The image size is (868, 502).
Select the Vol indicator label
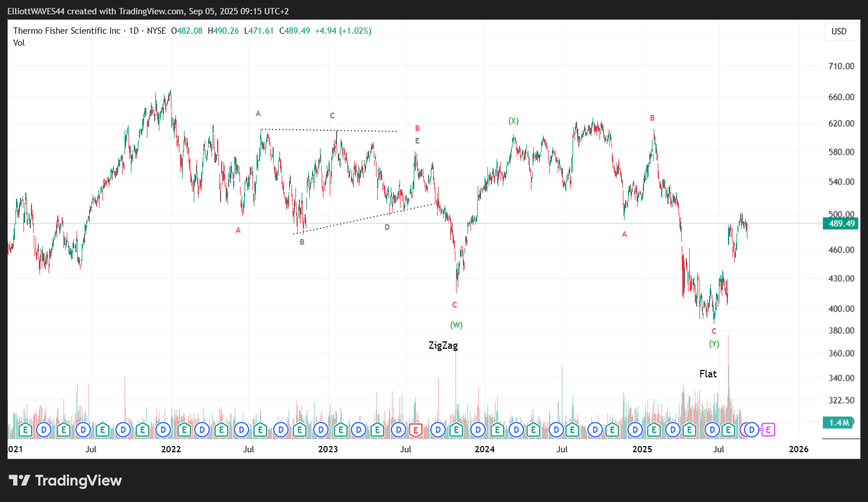[x=19, y=43]
